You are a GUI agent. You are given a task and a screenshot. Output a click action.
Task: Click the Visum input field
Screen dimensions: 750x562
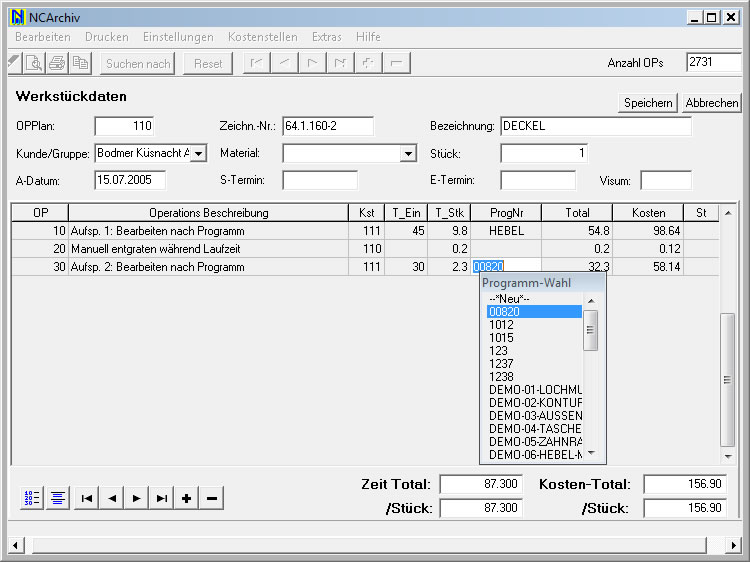click(666, 180)
